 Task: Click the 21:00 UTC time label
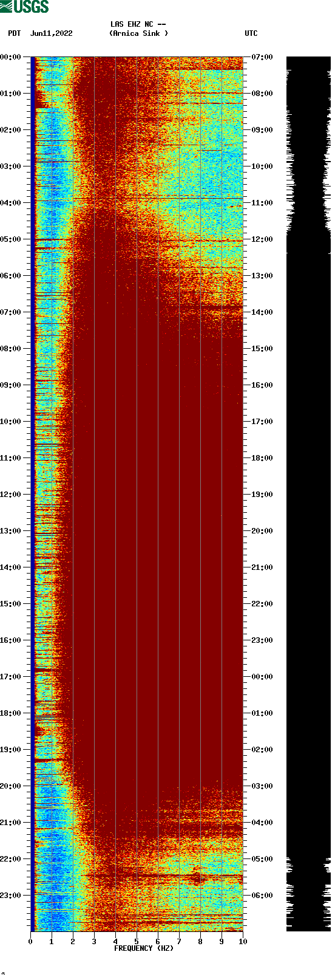(x=262, y=567)
